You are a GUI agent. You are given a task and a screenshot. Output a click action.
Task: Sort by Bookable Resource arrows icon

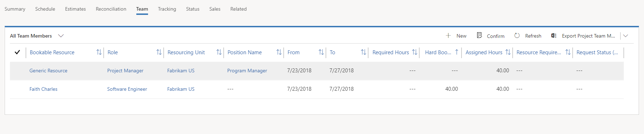tap(99, 52)
